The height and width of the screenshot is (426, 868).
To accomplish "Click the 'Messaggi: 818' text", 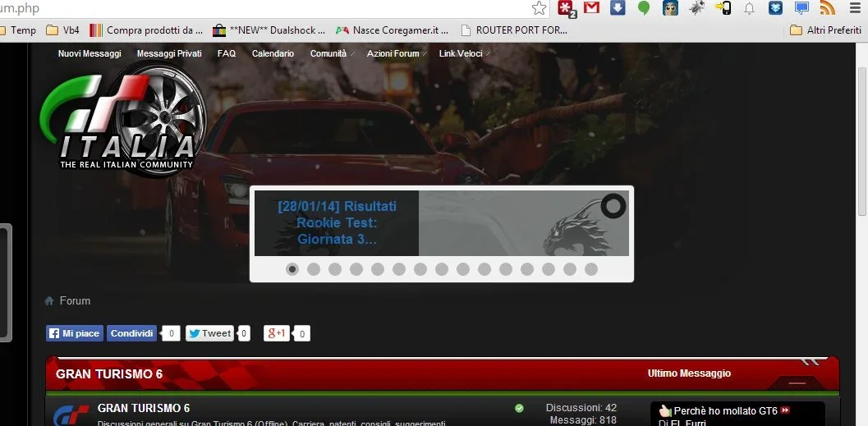I will click(584, 420).
